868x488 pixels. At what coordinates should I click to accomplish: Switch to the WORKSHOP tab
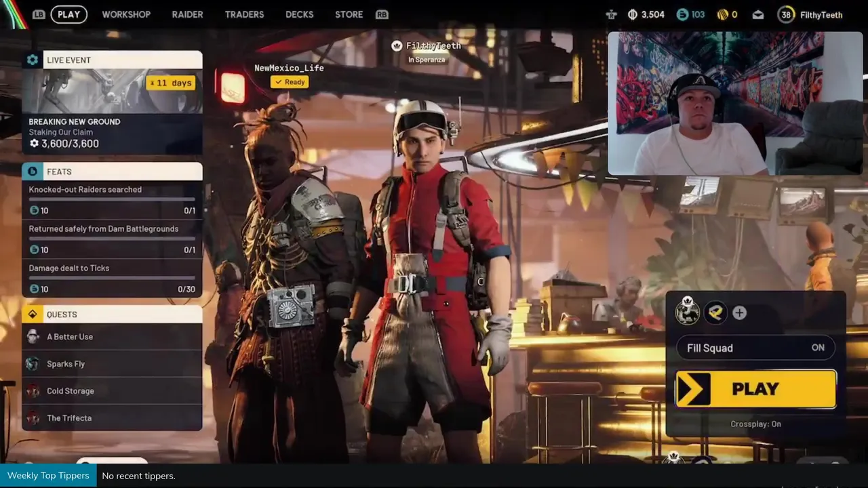pyautogui.click(x=126, y=14)
